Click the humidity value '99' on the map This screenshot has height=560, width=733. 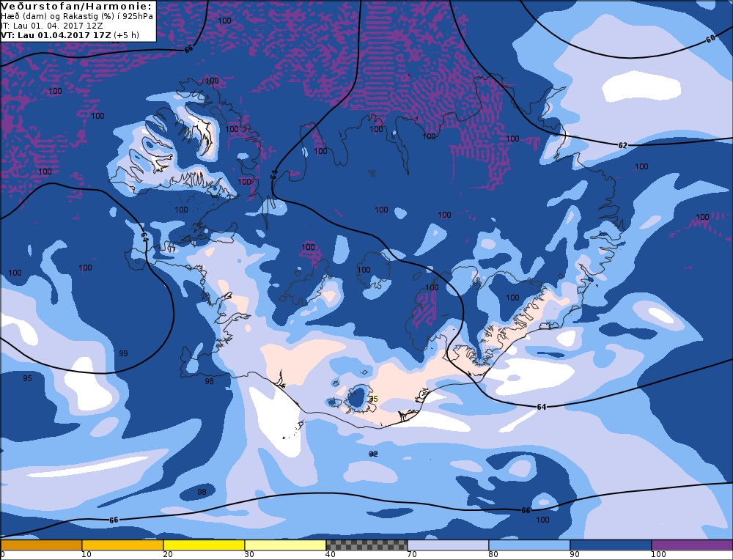[123, 353]
